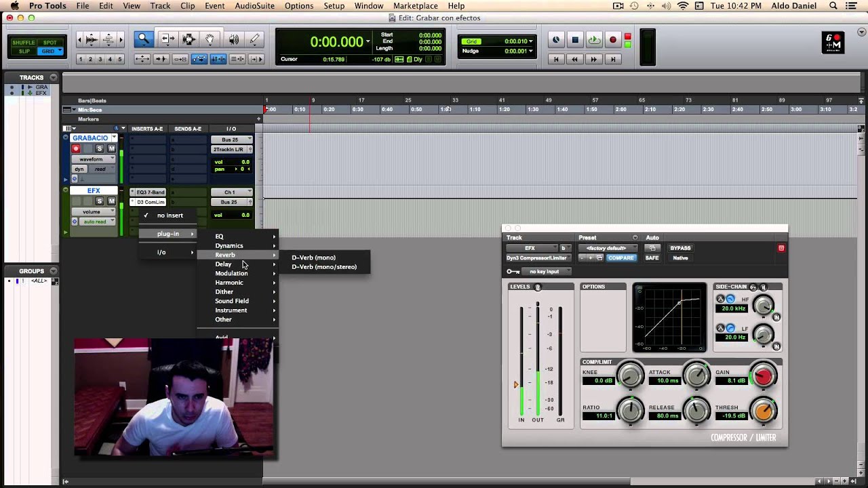Screen dimensions: 868x488
Task: Open the EFX volume view selector
Action: [x=93, y=212]
